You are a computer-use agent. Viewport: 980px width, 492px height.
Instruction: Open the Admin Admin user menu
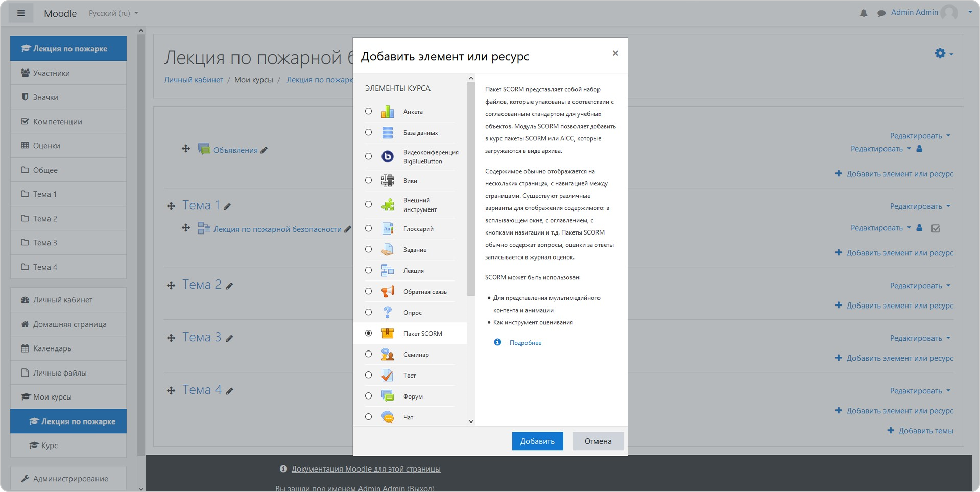[x=914, y=13]
